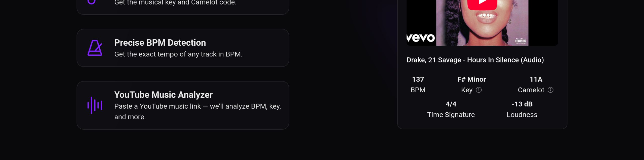Click the partial purple key icon at top

pyautogui.click(x=92, y=2)
